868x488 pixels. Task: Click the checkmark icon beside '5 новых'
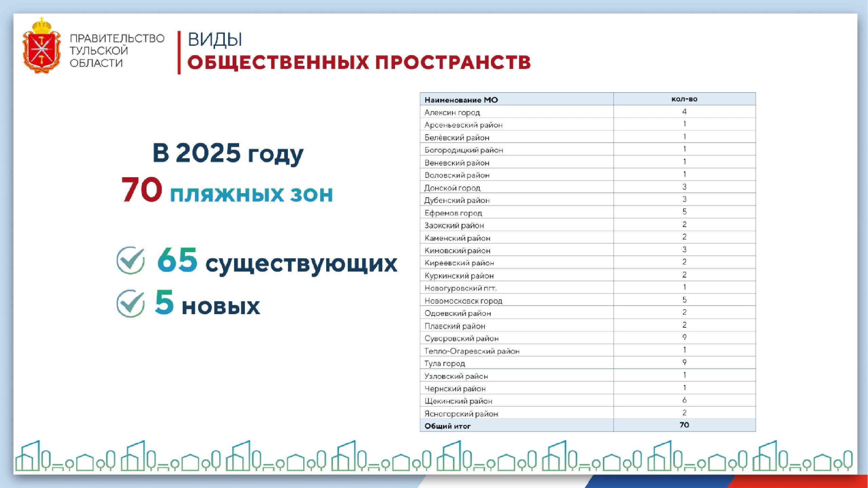coord(131,303)
